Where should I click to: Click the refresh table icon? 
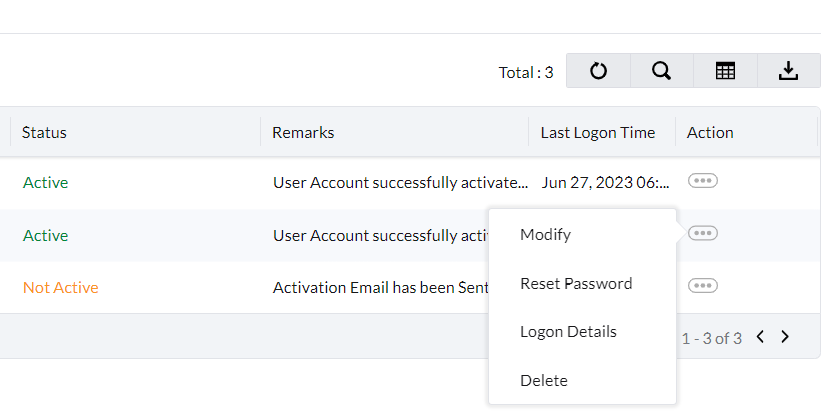coord(598,71)
